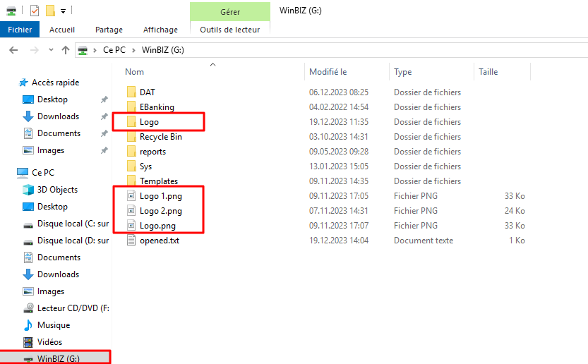Click WinBIZ (G:) in the address breadcrumb
The width and height of the screenshot is (588, 364).
coord(163,50)
